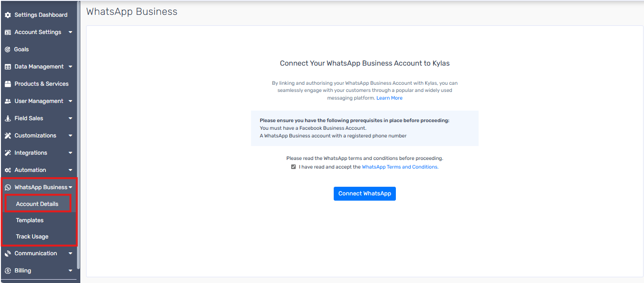Expand the Data Management dropdown arrow
This screenshot has width=644, height=283.
coord(70,67)
